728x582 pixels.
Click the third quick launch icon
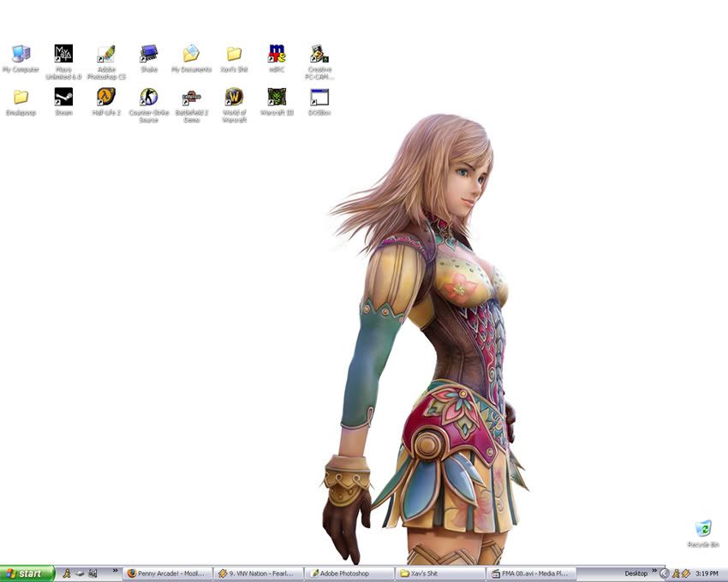click(x=92, y=573)
